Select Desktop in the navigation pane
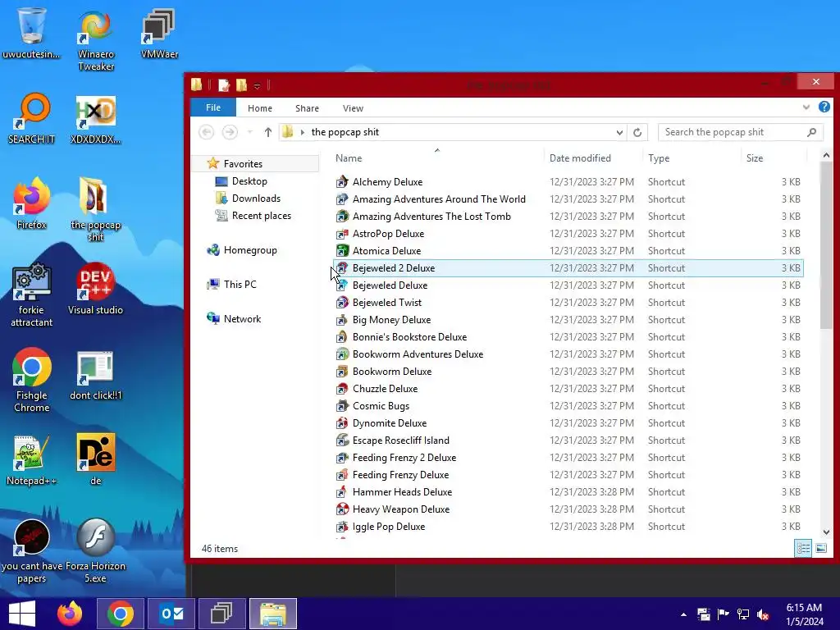This screenshot has width=840, height=630. [249, 181]
